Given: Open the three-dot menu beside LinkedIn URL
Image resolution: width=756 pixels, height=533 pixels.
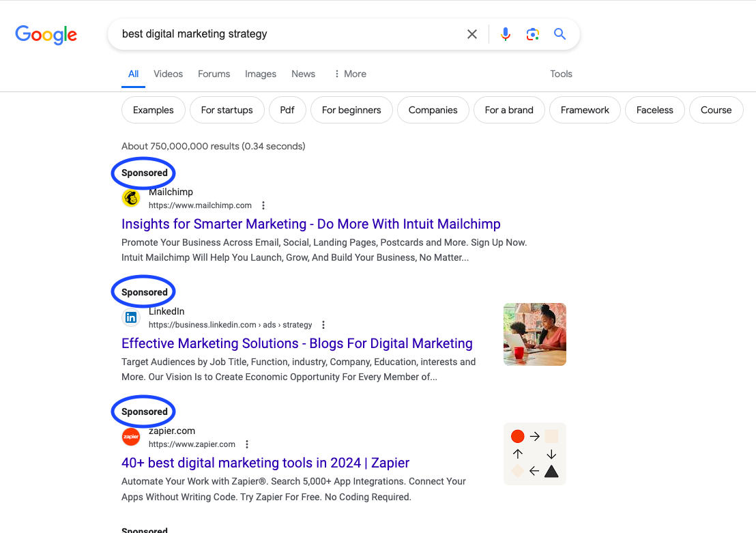Looking at the screenshot, I should [323, 325].
